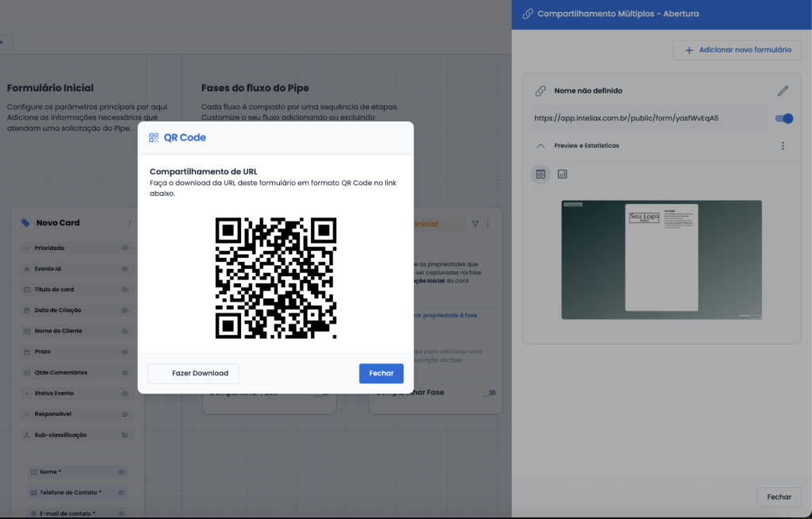Show the hidden Sub-classificação field

click(x=124, y=435)
